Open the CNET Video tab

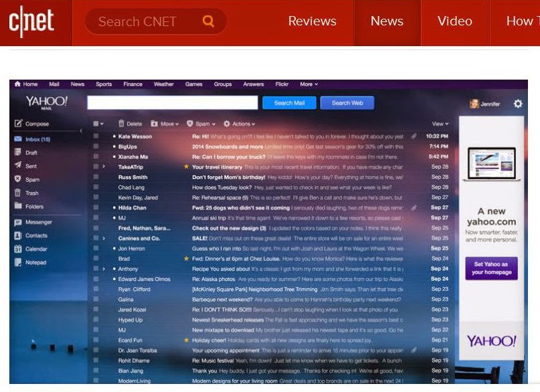(455, 22)
